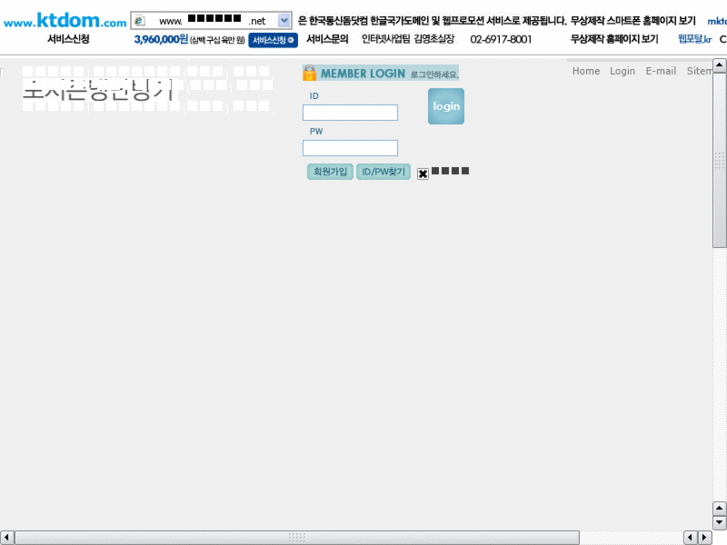Click into the PW input field
This screenshot has width=727, height=545.
coord(350,148)
